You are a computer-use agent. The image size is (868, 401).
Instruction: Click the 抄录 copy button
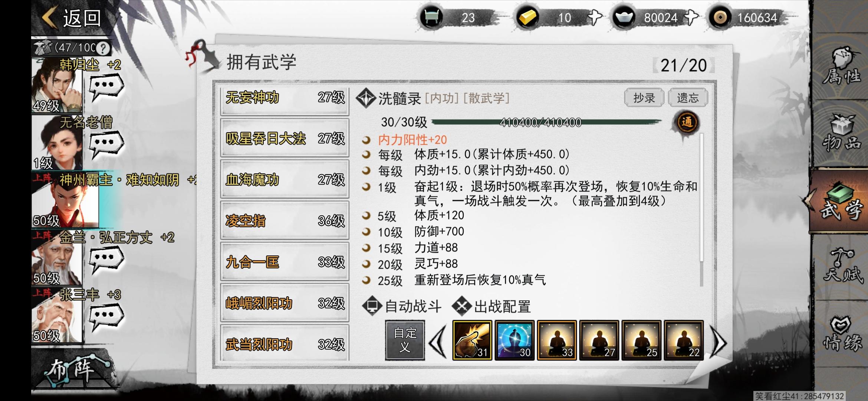point(644,98)
